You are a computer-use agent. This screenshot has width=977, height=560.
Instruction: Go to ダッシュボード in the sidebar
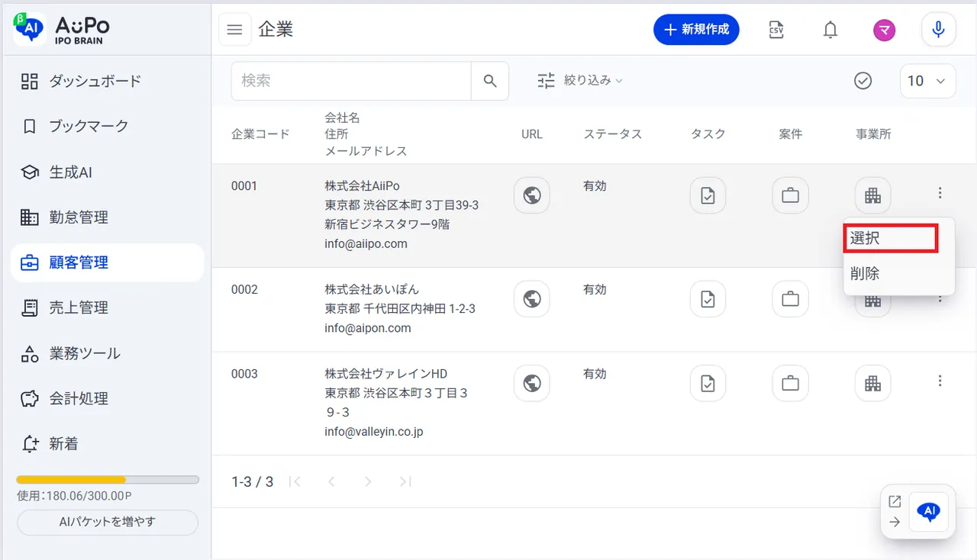[108, 81]
